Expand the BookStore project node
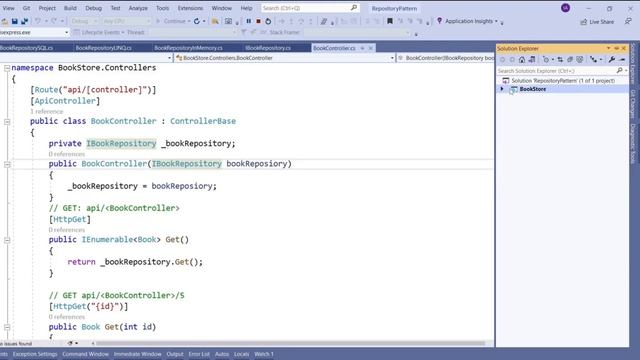The image size is (640, 360). 502,89
